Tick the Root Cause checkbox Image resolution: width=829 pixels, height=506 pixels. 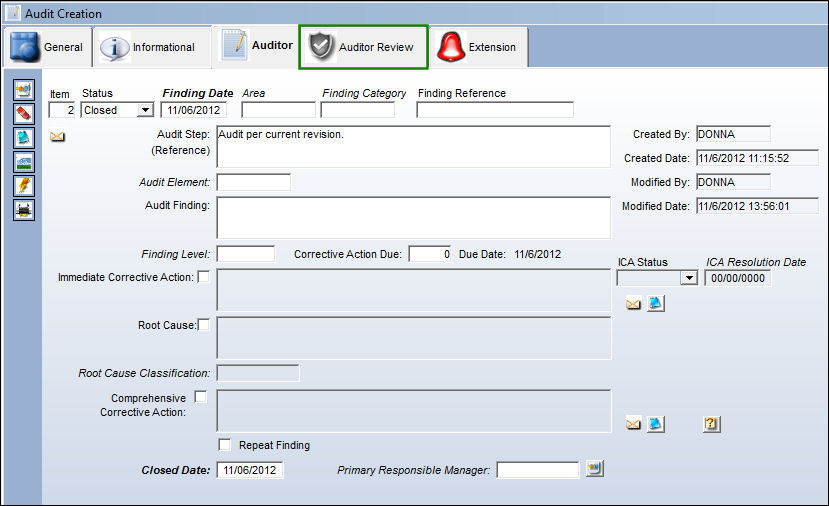click(x=203, y=325)
